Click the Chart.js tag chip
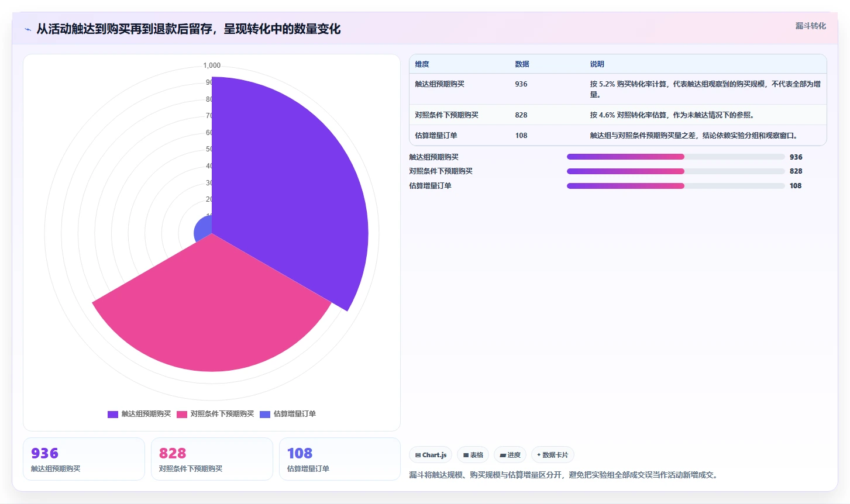The width and height of the screenshot is (850, 504). (x=431, y=455)
